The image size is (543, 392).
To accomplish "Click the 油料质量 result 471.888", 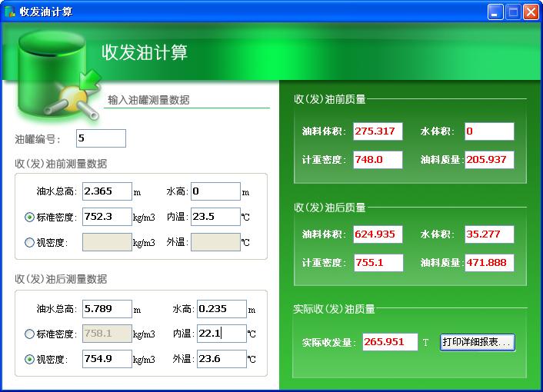I will click(489, 263).
